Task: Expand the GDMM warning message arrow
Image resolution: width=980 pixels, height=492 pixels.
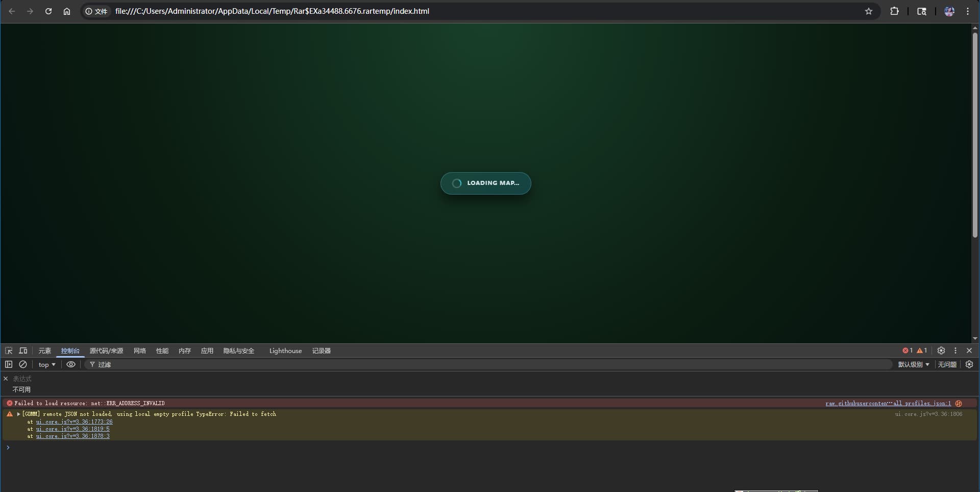Action: 18,414
